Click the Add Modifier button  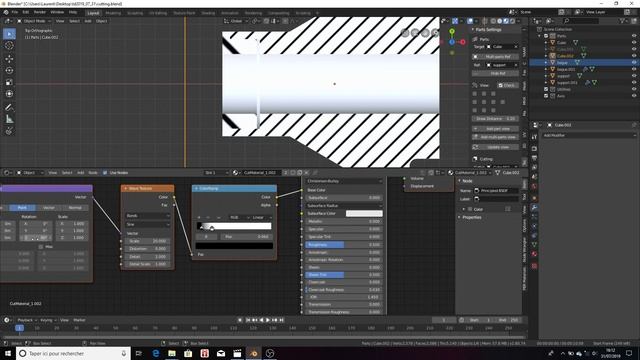[x=589, y=135]
